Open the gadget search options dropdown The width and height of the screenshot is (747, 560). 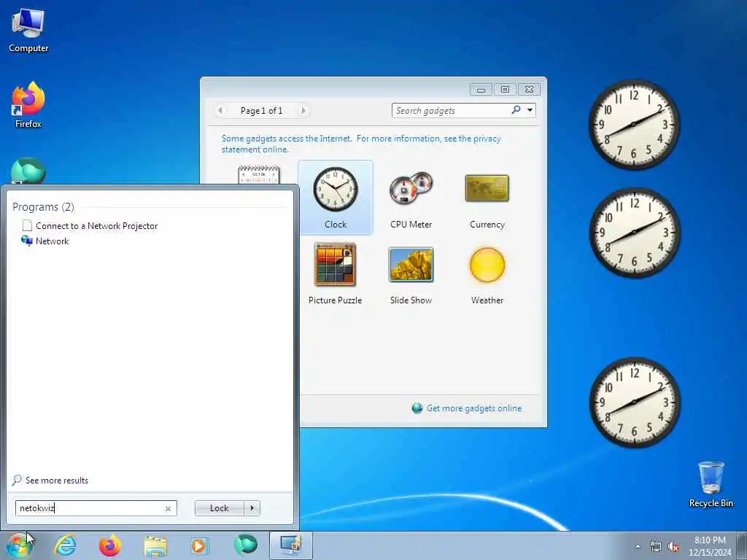point(530,111)
